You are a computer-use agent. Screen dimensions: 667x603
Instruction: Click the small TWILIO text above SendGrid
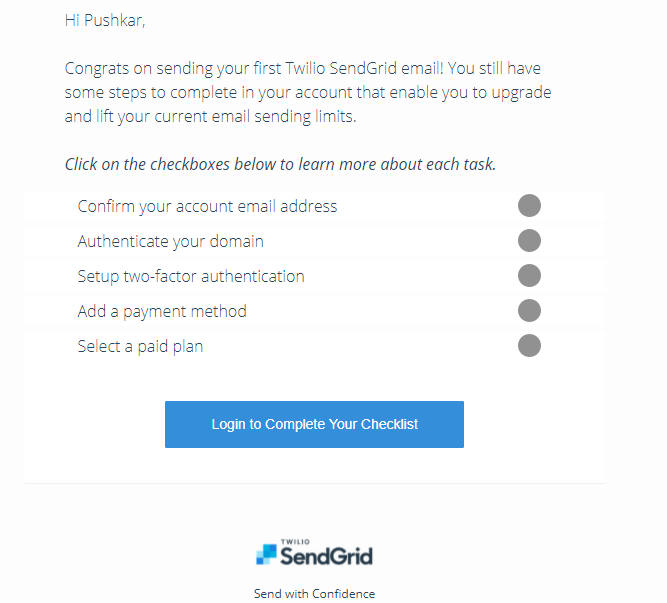(x=295, y=542)
